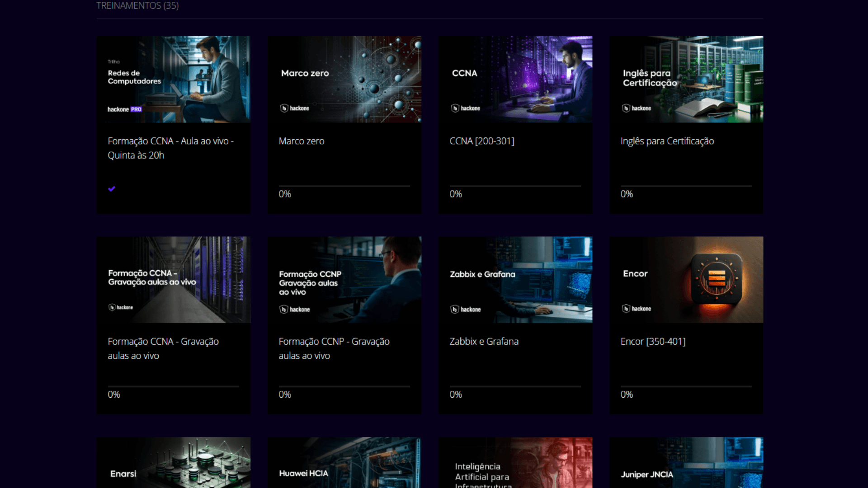Click the Encor [350-401] progress bar

click(x=686, y=386)
